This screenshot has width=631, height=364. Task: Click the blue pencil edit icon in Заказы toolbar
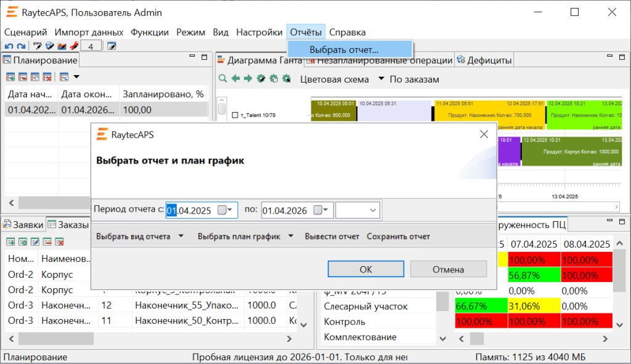35,241
